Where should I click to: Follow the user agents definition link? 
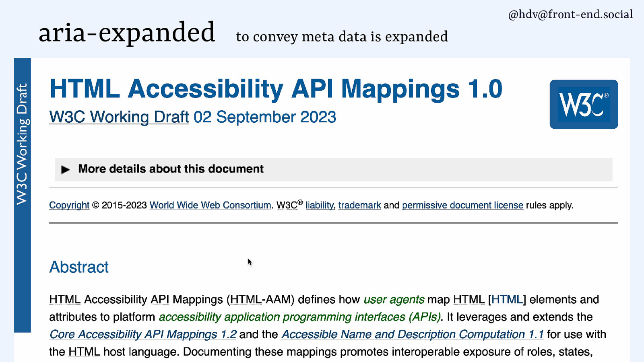point(394,300)
